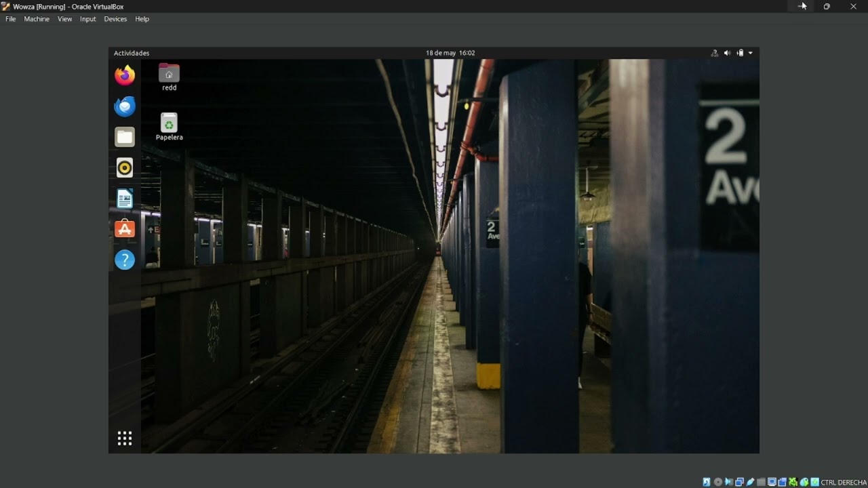
Task: Open Ubuntu Software store from the dock
Action: click(125, 229)
